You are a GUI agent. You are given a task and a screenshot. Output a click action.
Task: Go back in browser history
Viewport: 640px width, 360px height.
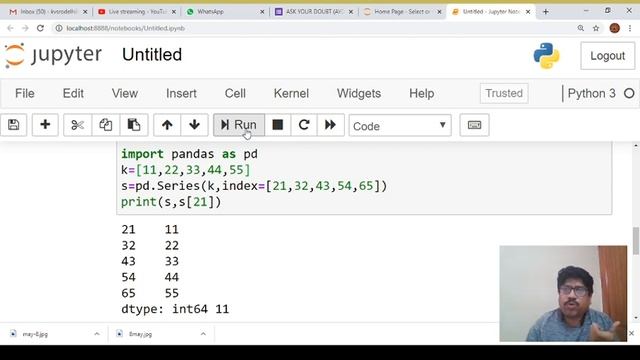tap(10, 28)
